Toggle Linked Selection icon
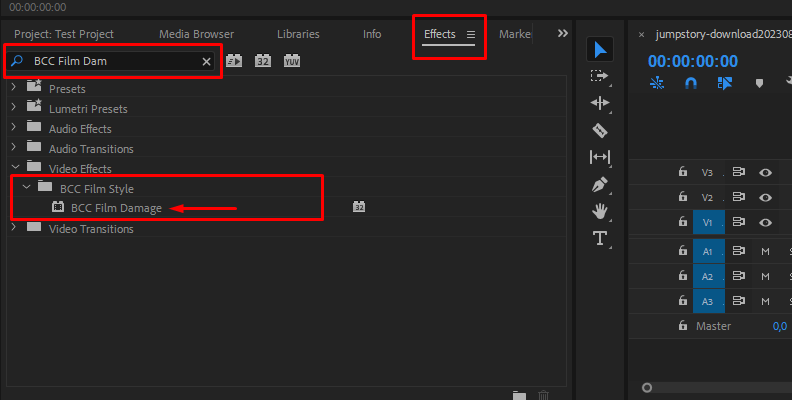 point(725,83)
